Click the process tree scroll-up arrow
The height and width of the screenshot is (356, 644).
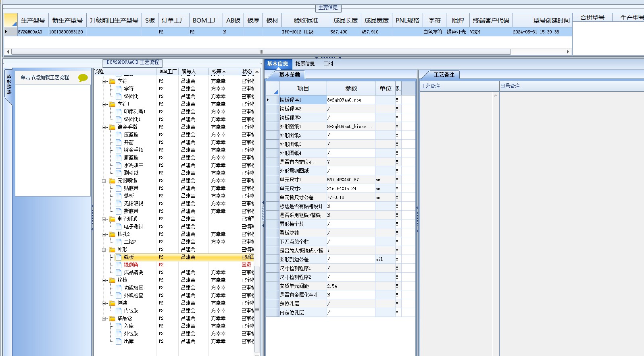click(x=257, y=72)
